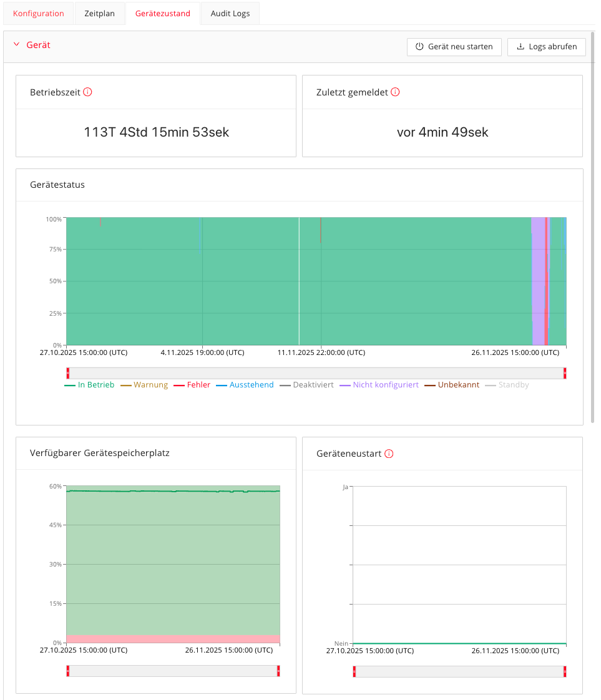Open the Konfiguration tab

pos(39,13)
